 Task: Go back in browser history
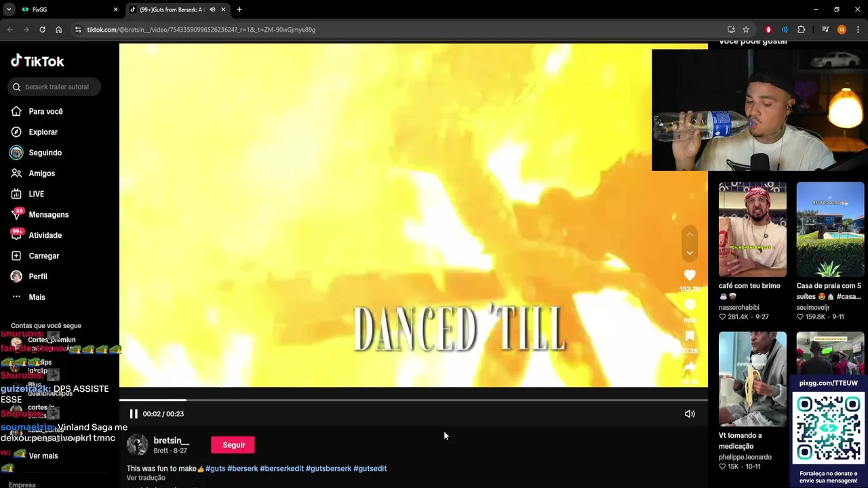click(x=9, y=30)
